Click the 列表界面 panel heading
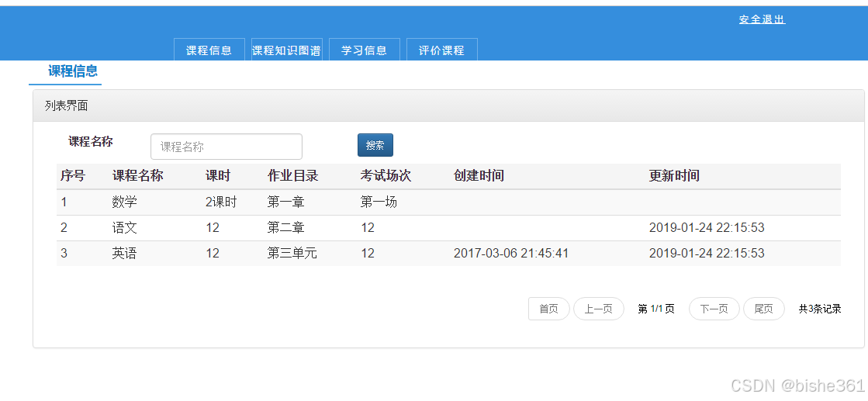 click(x=67, y=105)
